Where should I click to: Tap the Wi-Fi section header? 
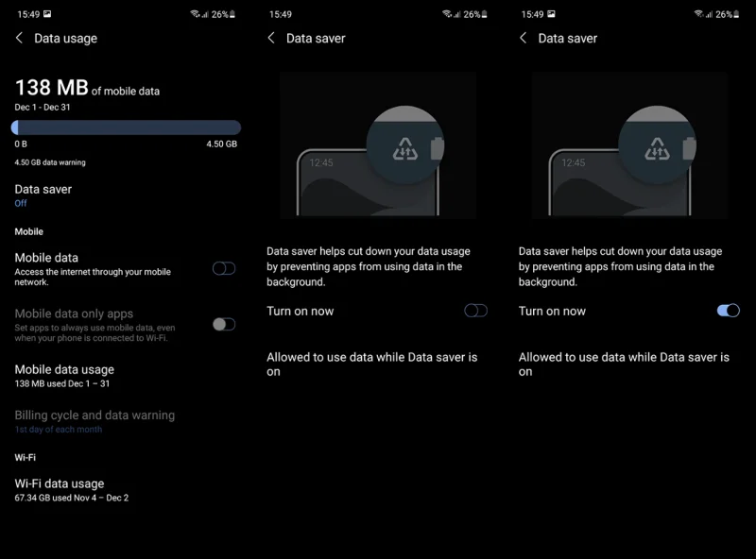pos(26,457)
